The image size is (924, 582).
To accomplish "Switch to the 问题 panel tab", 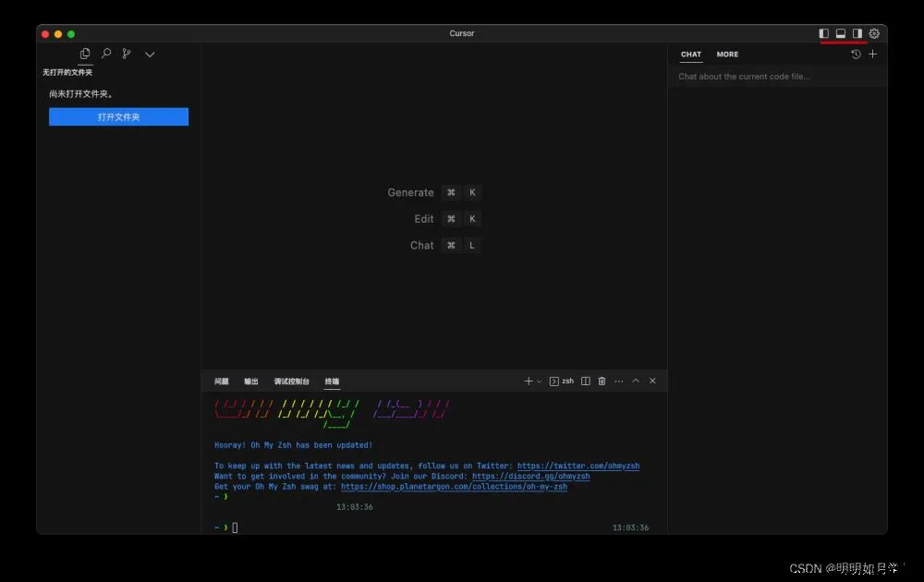I will click(222, 382).
